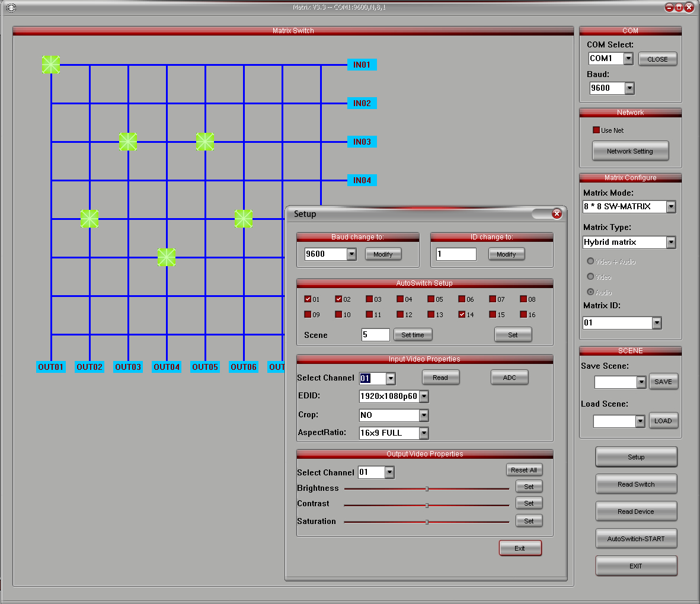Expand the EDID resolution dropdown

[x=424, y=396]
